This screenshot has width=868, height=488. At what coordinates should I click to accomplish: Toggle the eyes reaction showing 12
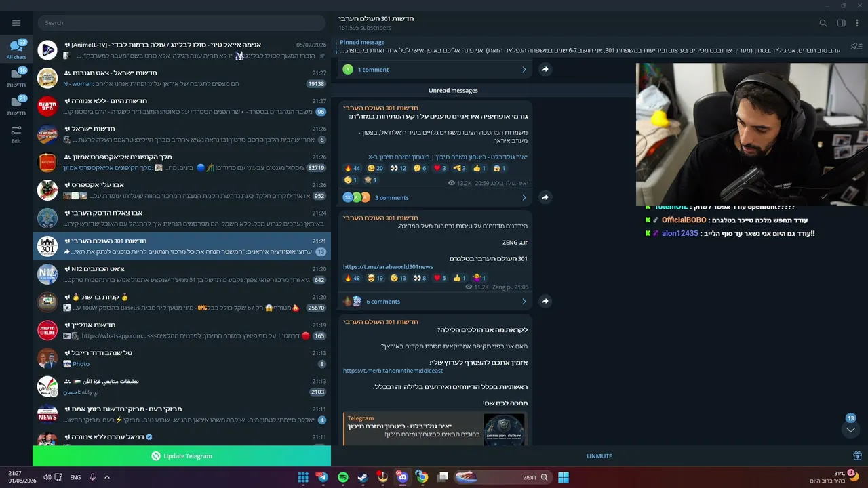pos(398,168)
